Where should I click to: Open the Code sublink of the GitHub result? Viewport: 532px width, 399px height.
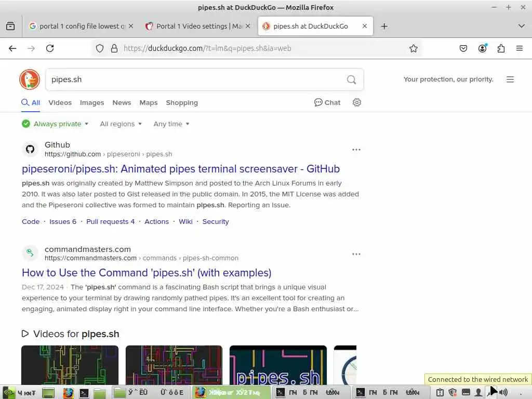pyautogui.click(x=31, y=221)
